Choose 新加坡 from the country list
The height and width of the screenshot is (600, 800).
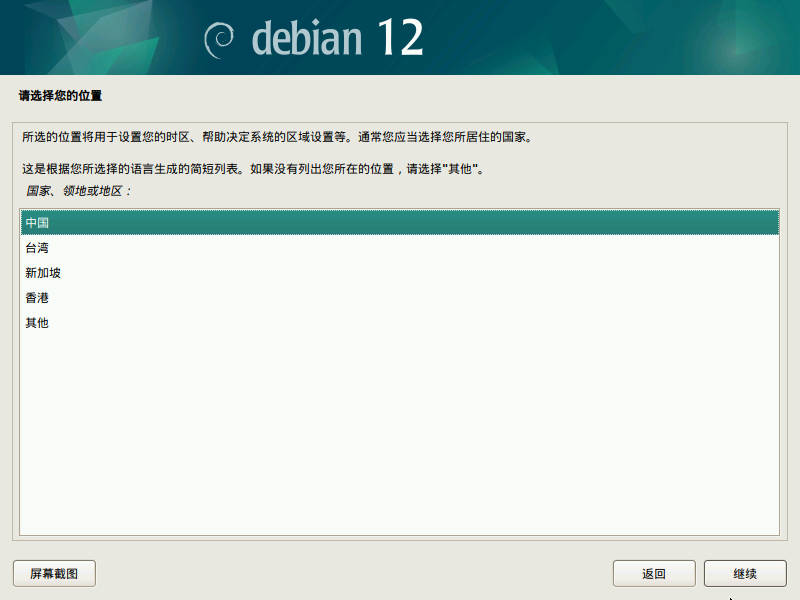[x=400, y=272]
